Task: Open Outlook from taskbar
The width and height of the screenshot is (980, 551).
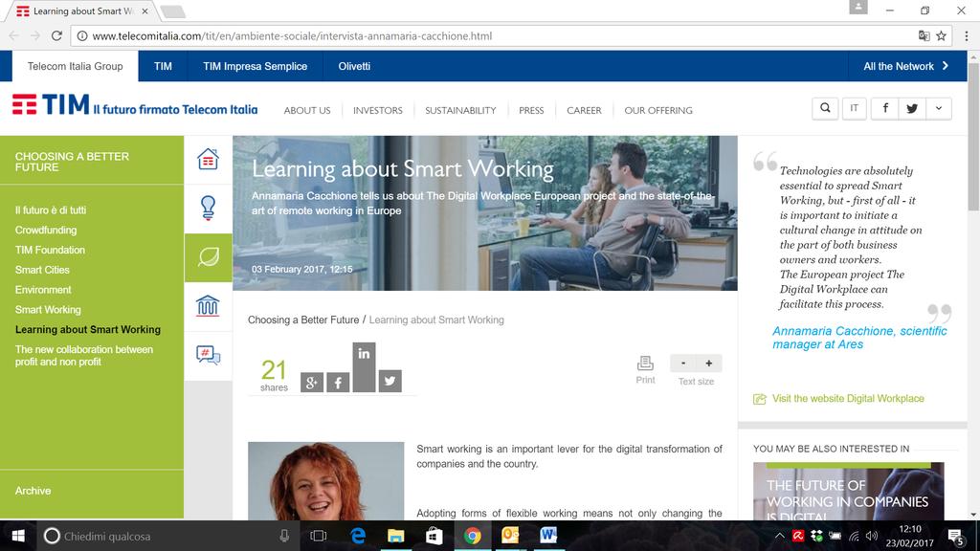Action: (x=510, y=536)
